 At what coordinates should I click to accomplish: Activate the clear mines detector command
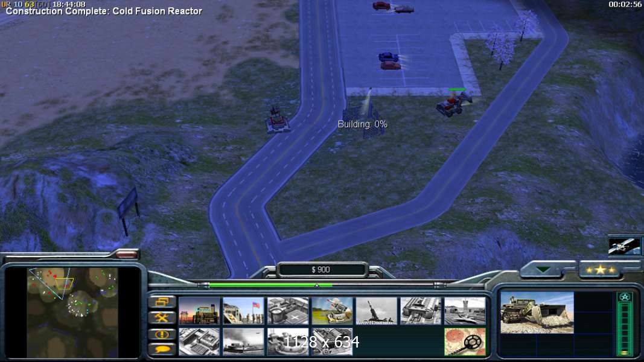[x=465, y=341]
